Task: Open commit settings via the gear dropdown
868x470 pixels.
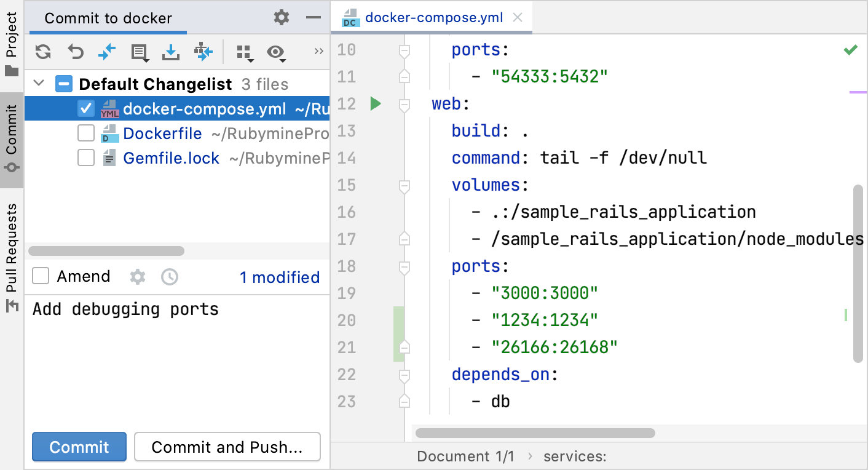Action: point(138,276)
